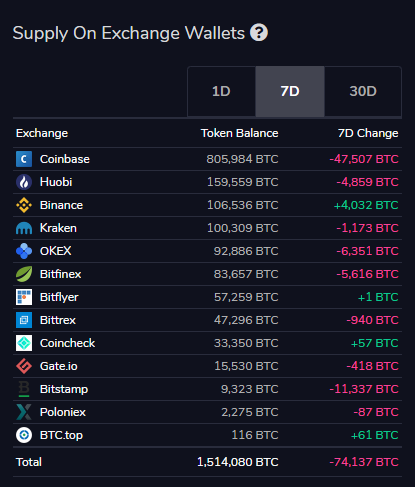Image resolution: width=415 pixels, height=487 pixels.
Task: Click the OKEX blue circles icon
Action: tap(24, 251)
